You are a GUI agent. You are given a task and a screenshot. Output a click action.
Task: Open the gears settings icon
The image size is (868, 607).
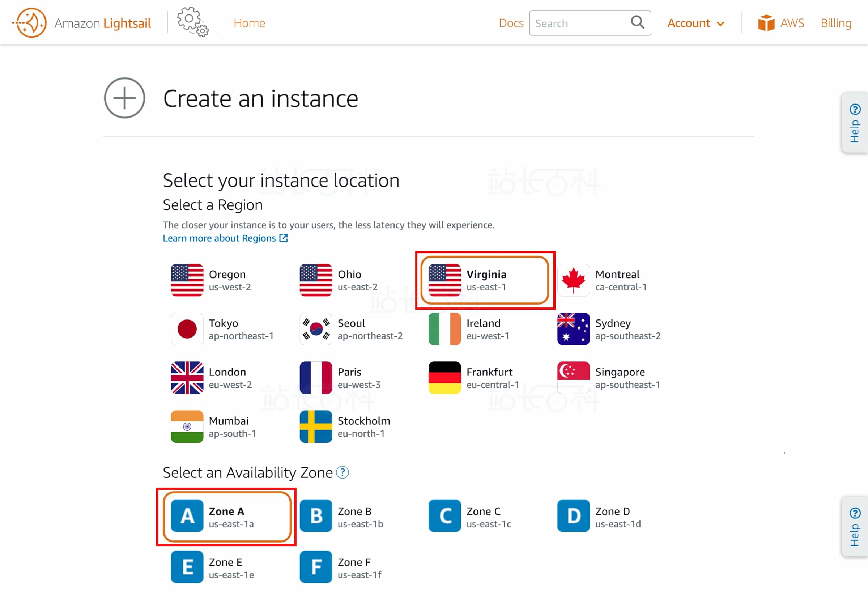click(x=192, y=22)
